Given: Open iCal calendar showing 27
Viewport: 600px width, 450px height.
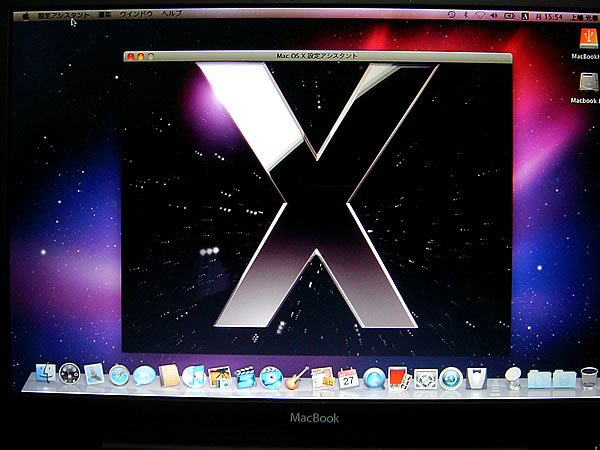Looking at the screenshot, I should click(x=348, y=379).
